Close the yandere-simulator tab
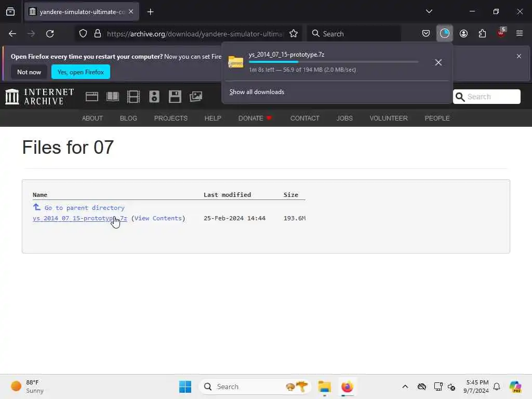 click(131, 11)
